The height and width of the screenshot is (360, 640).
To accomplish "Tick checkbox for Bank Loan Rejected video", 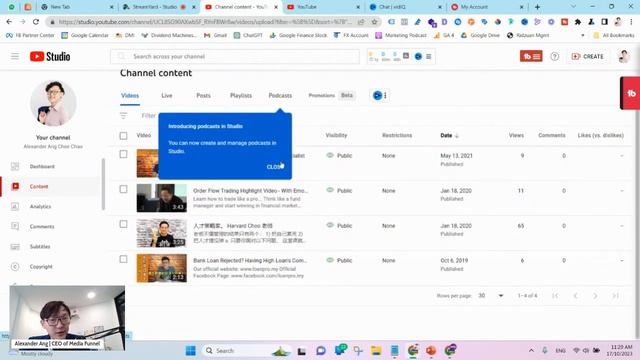I will (123, 259).
